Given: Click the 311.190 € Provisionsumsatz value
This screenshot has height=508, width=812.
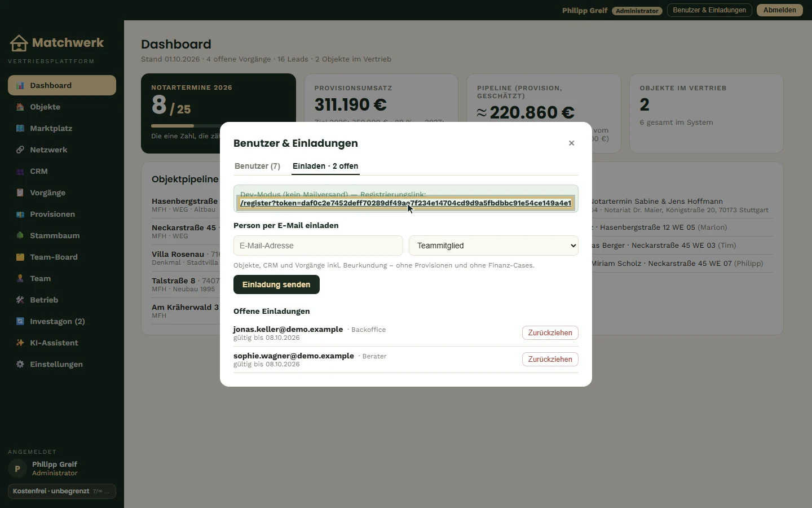Looking at the screenshot, I should (351, 105).
